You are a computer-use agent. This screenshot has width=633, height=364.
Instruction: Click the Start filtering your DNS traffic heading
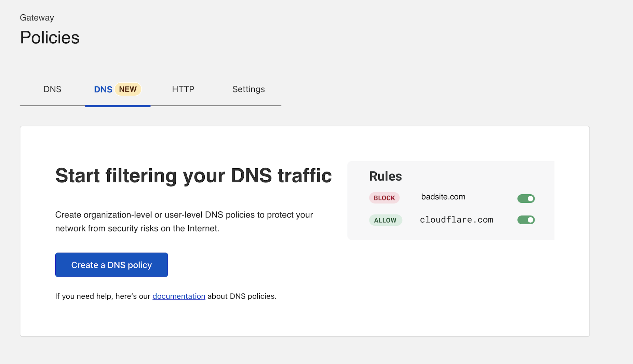point(193,176)
